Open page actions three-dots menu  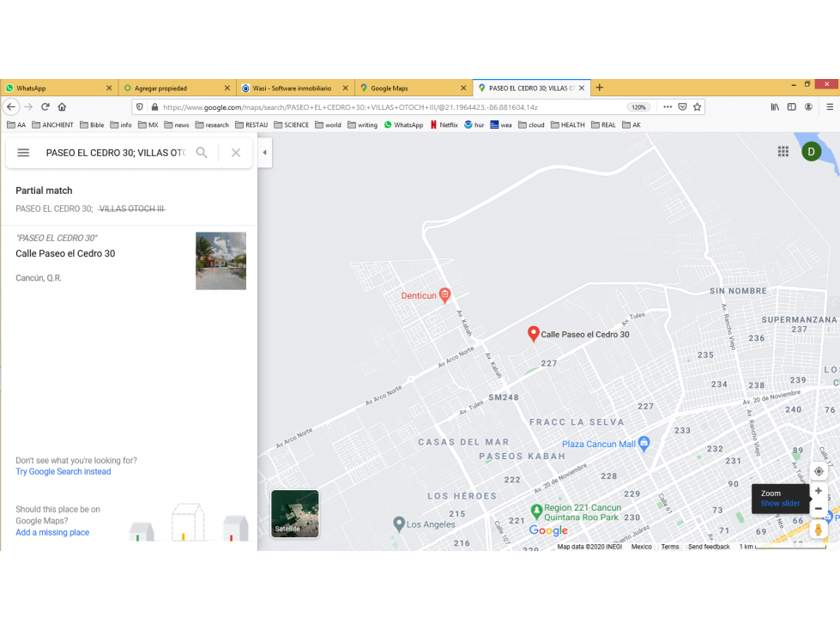click(x=668, y=106)
